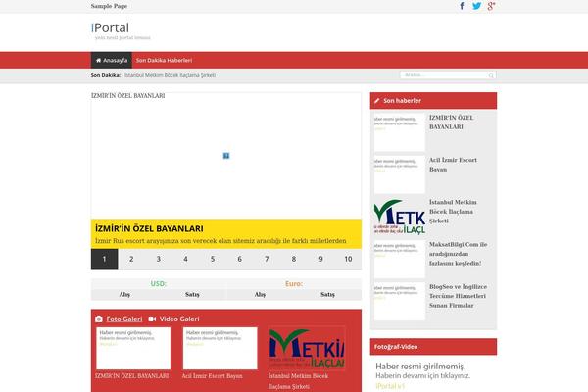The height and width of the screenshot is (392, 588).
Task: Focus the Arama search field
Action: [x=448, y=75]
